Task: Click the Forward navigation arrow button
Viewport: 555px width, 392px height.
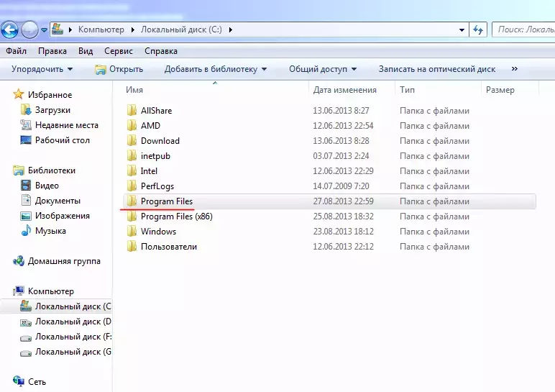Action: pos(29,29)
